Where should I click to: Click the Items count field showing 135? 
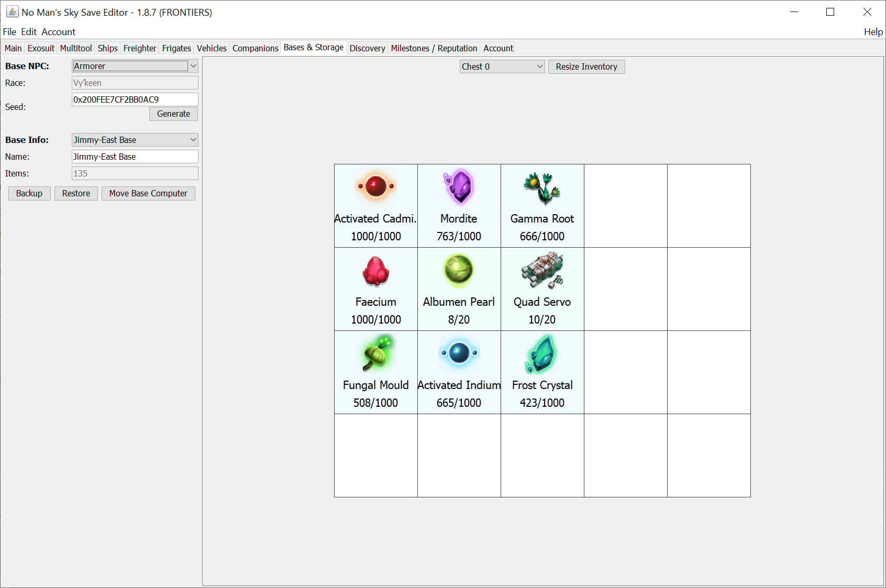135,173
